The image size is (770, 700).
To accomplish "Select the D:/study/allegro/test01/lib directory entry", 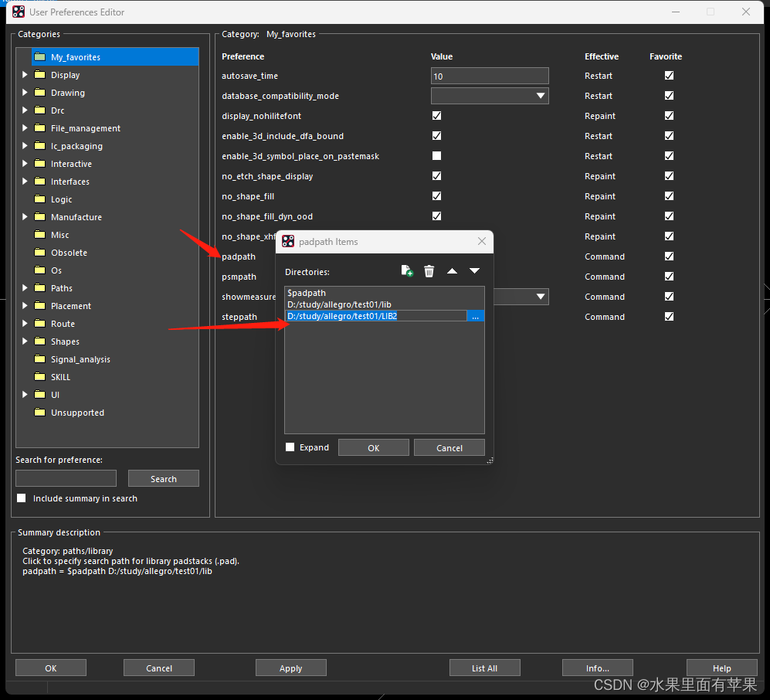I will [339, 304].
